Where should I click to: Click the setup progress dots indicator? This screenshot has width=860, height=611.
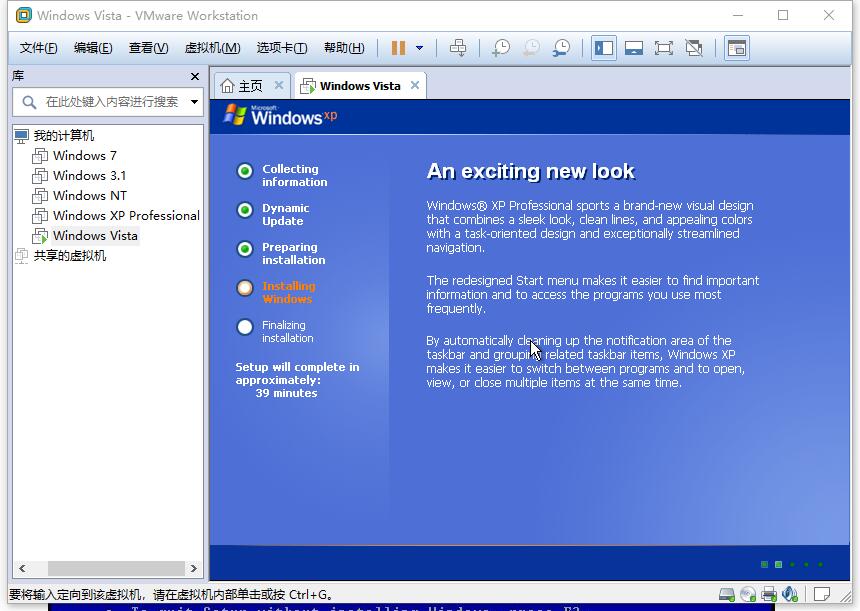792,564
